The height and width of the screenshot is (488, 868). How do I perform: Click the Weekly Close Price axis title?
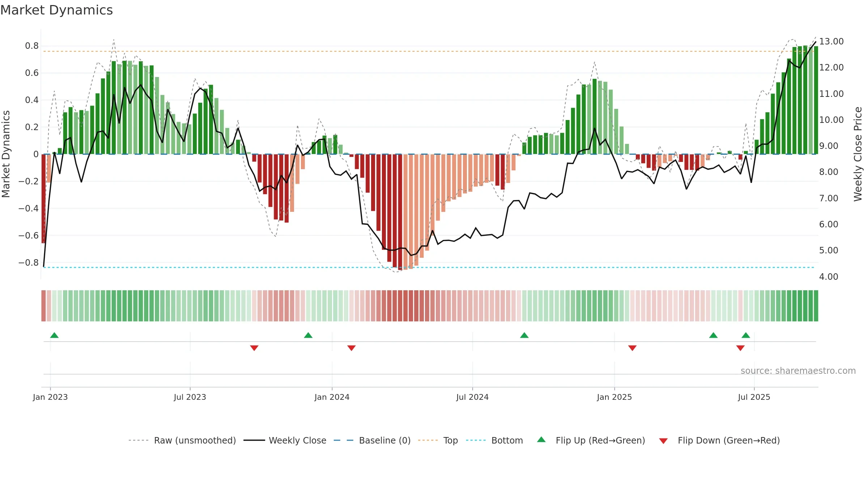point(858,154)
